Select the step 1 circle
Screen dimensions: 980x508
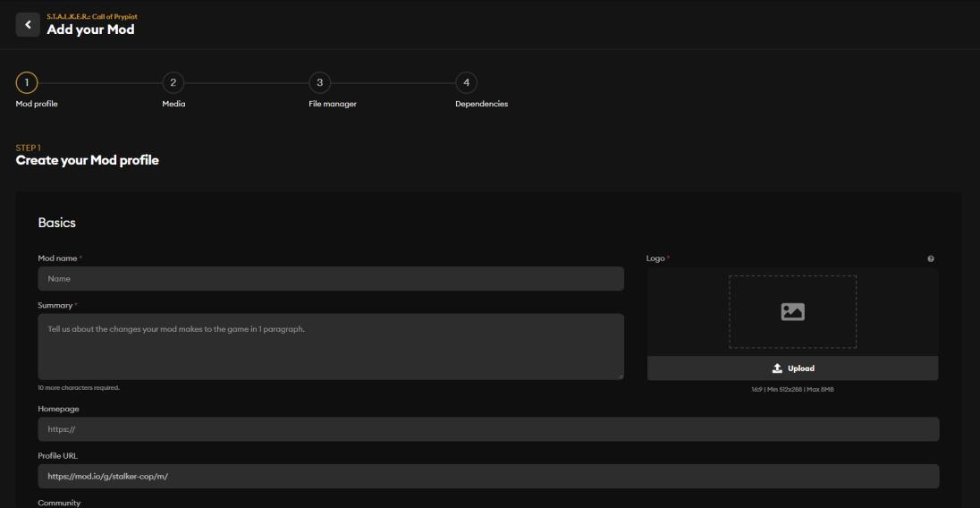click(x=26, y=82)
